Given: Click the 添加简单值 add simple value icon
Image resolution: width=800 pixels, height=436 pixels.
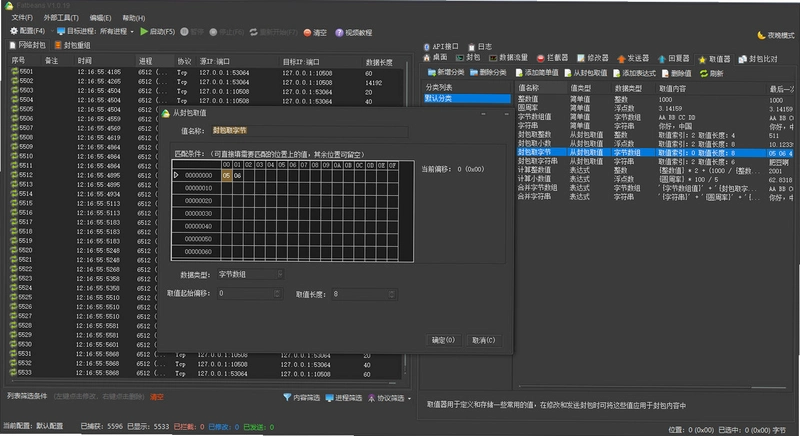Looking at the screenshot, I should click(x=519, y=73).
